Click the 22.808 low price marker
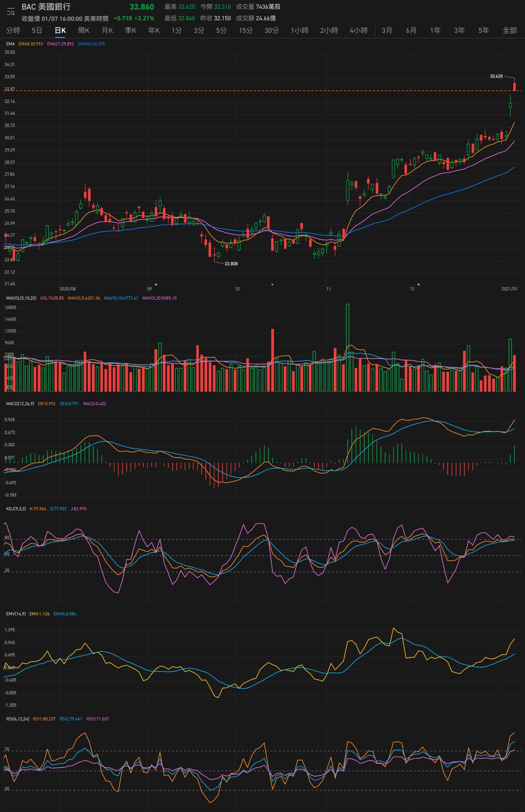525x812 pixels. (231, 264)
